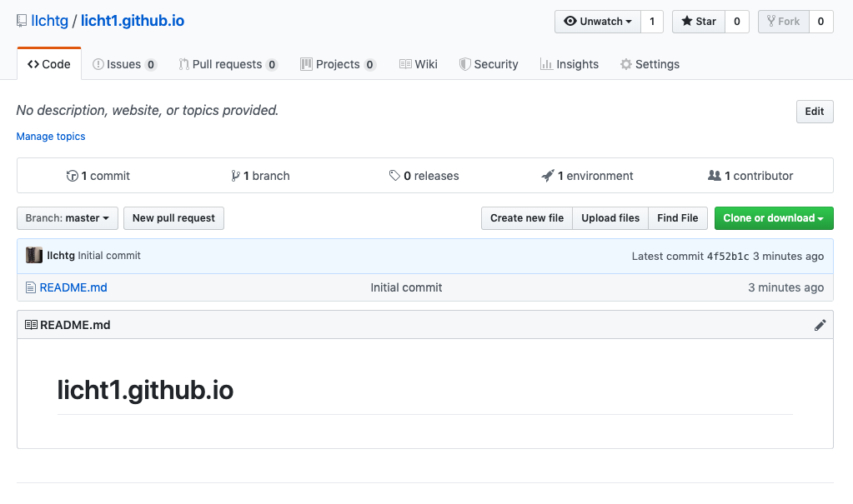
Task: Click the README book icon in header
Action: click(x=31, y=325)
